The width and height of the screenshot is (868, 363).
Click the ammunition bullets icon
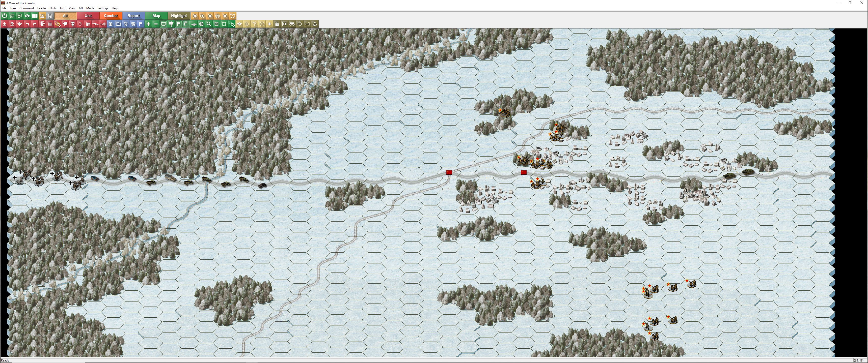50,24
